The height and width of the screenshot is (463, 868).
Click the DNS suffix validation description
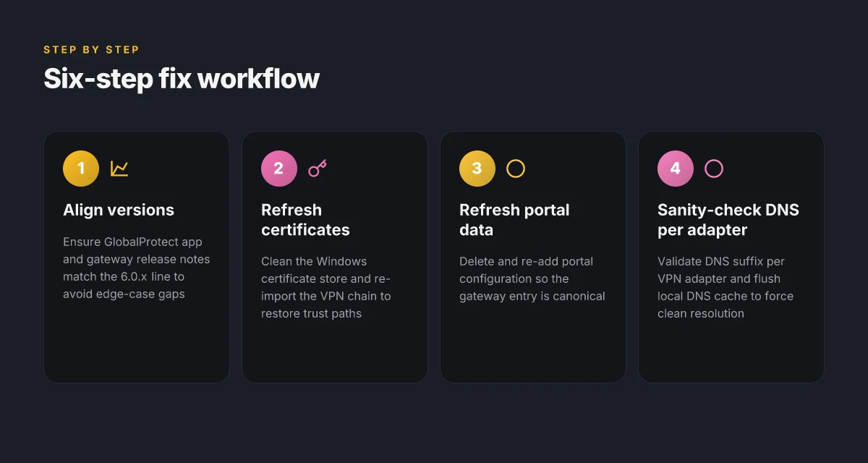point(726,287)
